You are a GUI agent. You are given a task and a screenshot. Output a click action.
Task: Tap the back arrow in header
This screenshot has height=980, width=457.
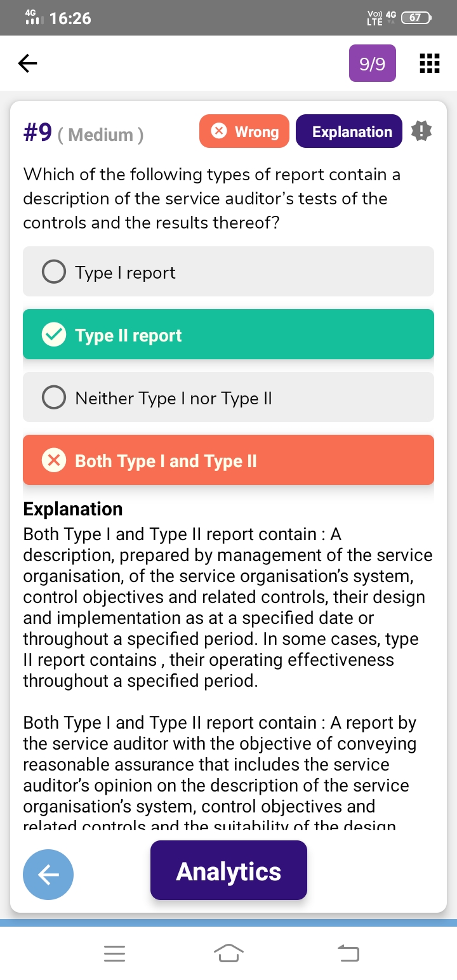click(27, 63)
